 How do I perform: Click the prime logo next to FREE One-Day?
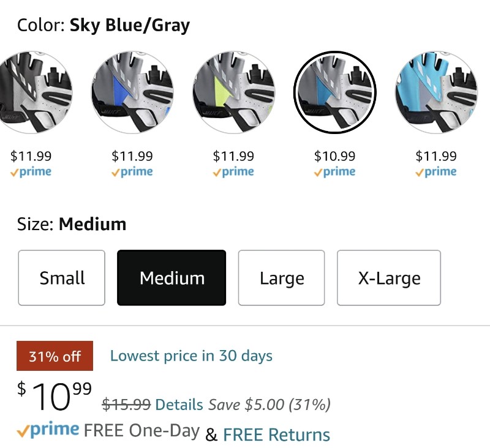coord(48,430)
